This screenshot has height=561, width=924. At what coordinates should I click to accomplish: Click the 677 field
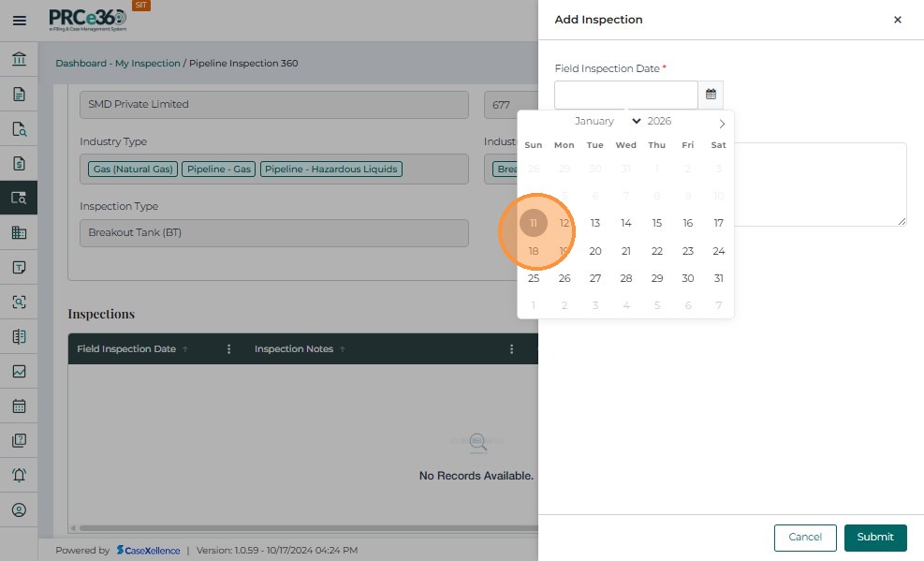pos(511,105)
